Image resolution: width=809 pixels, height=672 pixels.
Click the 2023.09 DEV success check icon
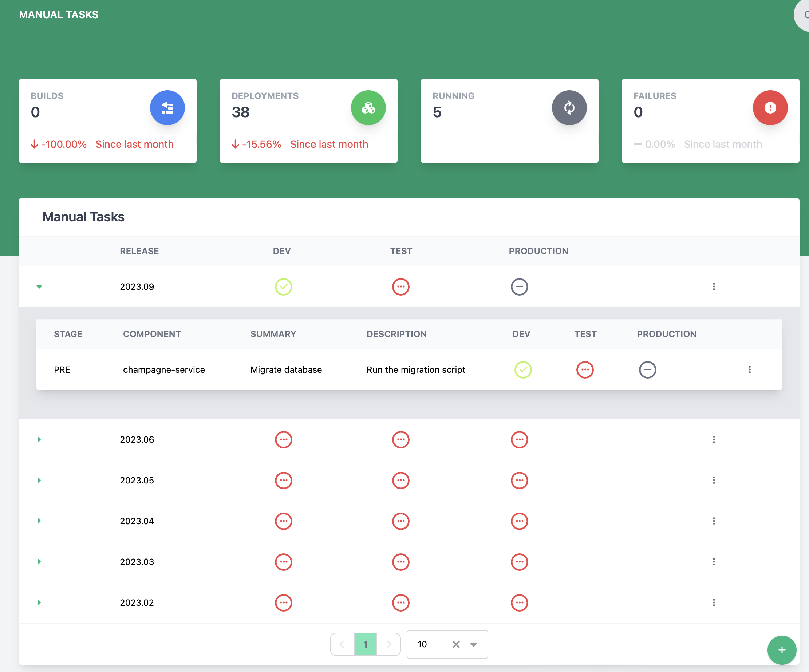pos(284,287)
